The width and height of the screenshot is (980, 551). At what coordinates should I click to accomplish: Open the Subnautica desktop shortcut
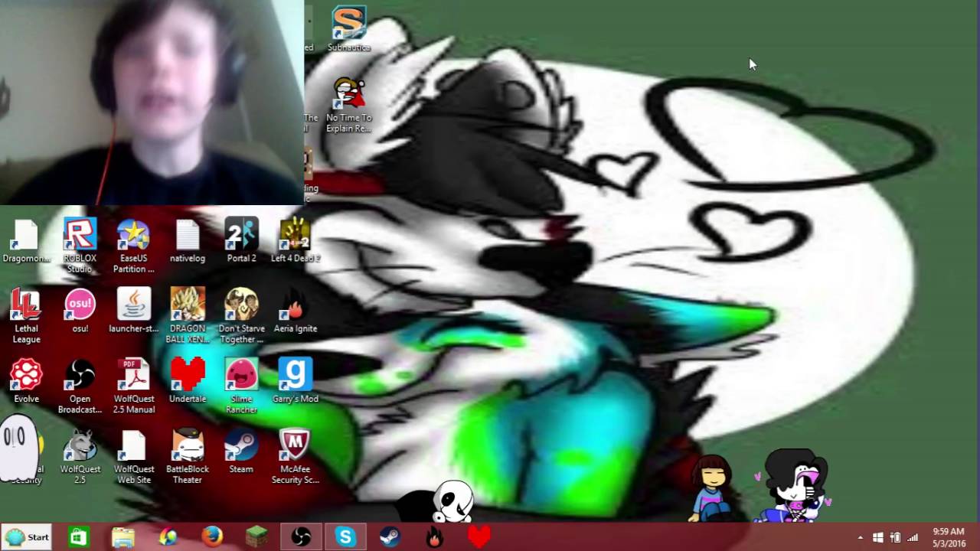(x=349, y=29)
